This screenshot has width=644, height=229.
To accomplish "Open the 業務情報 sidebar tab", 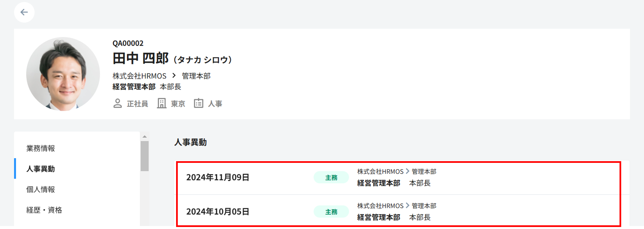I will [41, 148].
